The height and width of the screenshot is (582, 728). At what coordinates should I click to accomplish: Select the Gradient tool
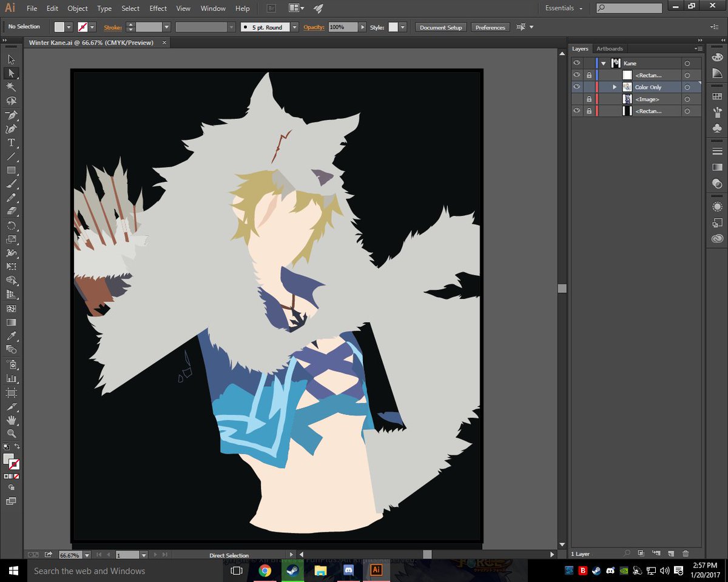click(11, 322)
